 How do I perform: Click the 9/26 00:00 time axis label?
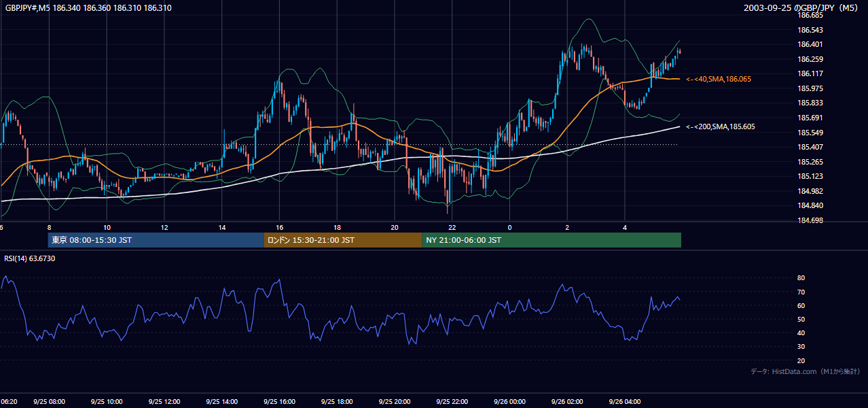509,402
